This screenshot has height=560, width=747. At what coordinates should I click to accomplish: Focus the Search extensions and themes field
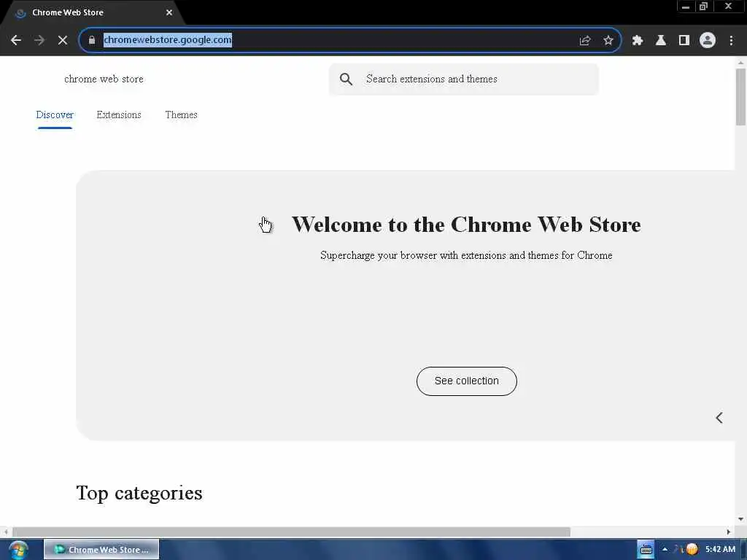click(463, 79)
